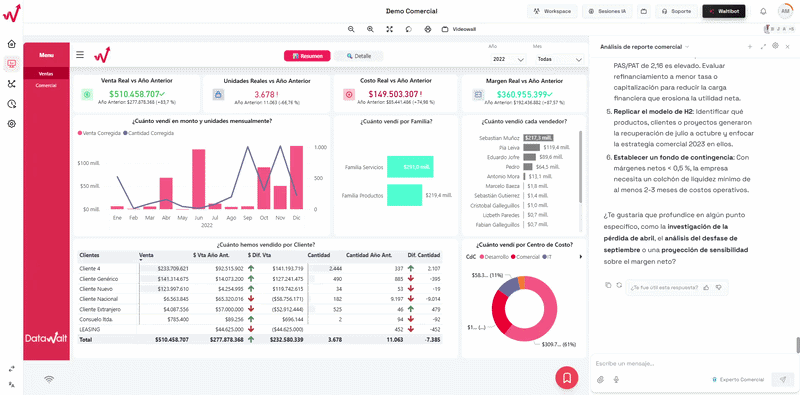Click the chat panel scrollbar
The image size is (800, 395).
point(797,345)
